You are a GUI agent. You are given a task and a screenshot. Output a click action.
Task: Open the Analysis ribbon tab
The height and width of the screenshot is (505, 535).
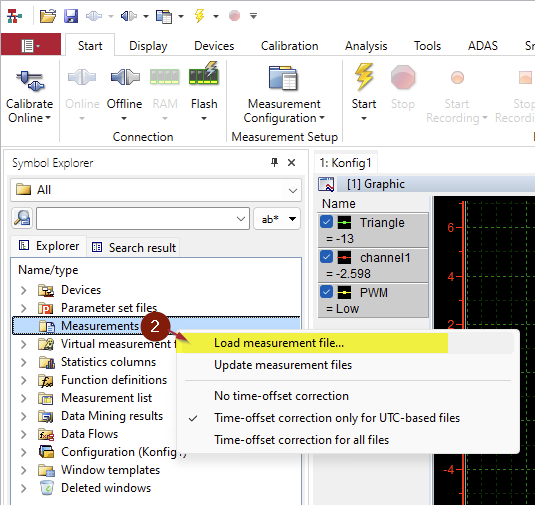[x=366, y=46]
